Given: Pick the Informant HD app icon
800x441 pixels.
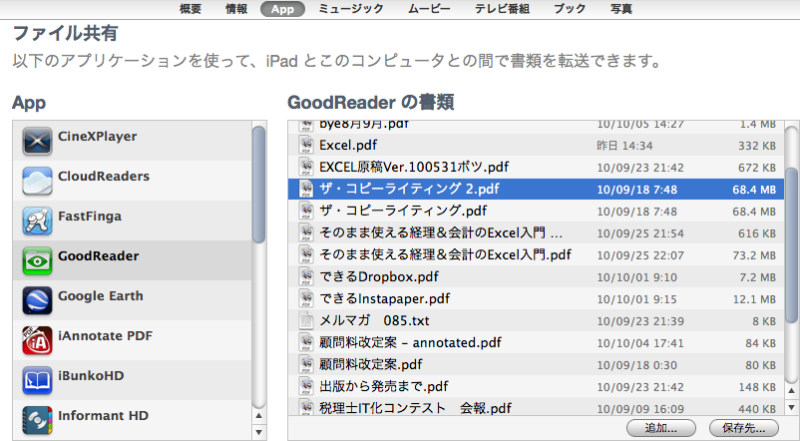Looking at the screenshot, I should [37, 420].
